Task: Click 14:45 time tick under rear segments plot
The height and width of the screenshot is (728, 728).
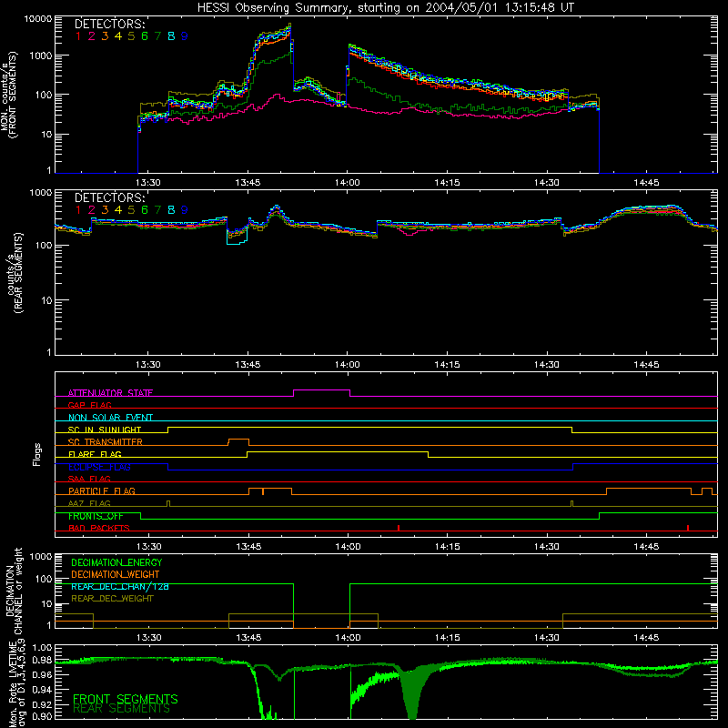Action: pyautogui.click(x=646, y=365)
